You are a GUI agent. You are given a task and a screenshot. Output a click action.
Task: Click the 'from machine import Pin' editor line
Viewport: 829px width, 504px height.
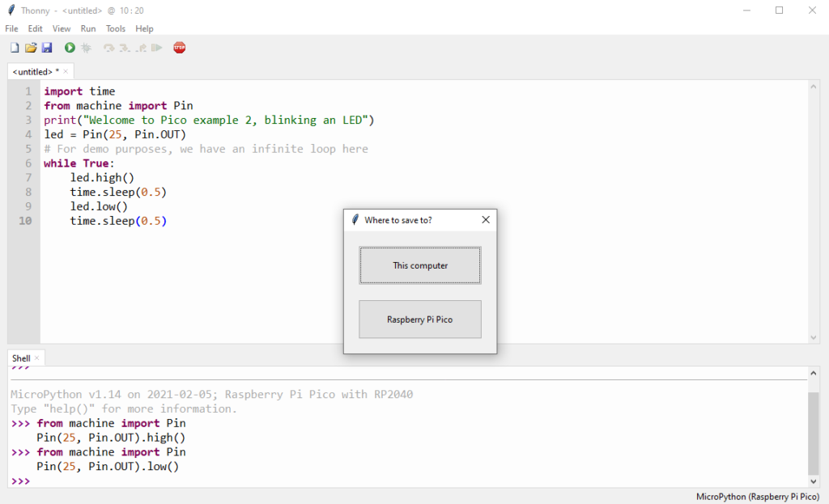(x=118, y=106)
